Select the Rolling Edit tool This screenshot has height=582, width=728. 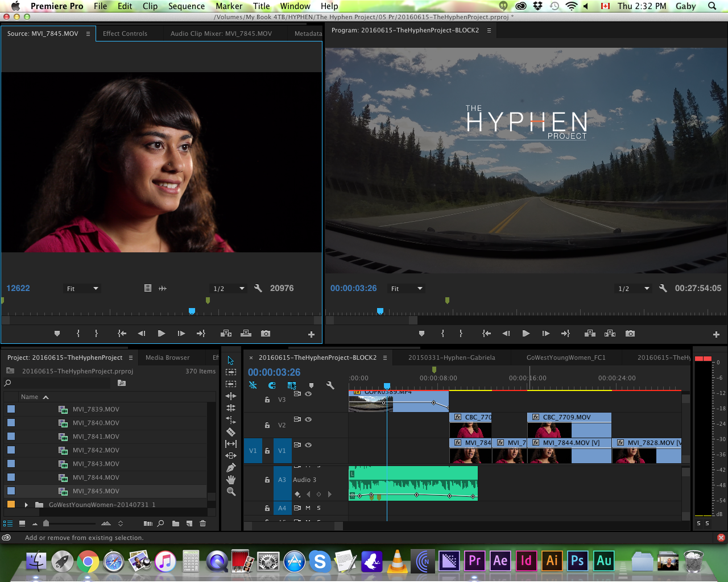(230, 408)
